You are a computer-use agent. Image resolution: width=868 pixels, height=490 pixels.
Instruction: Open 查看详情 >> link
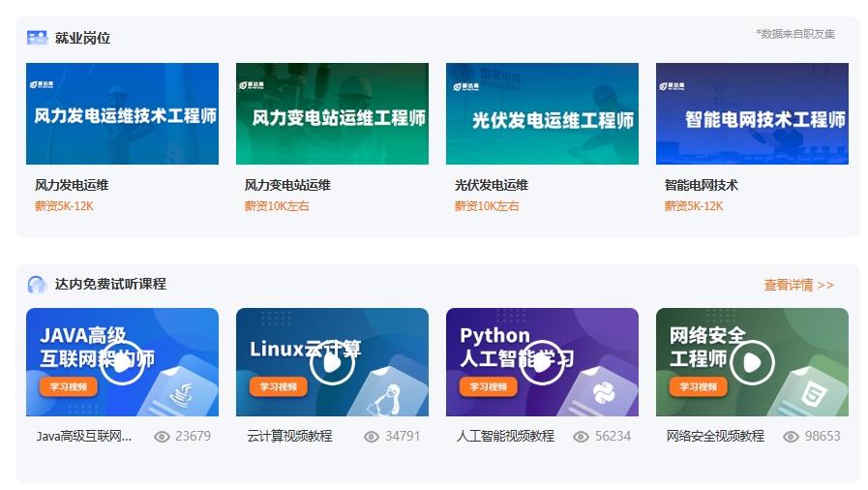pyautogui.click(x=798, y=285)
